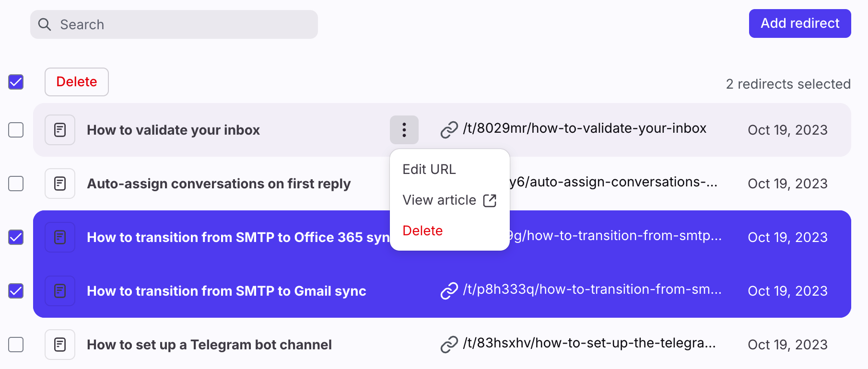Uncheck the SMTP to Gmail sync checkbox

coord(16,291)
